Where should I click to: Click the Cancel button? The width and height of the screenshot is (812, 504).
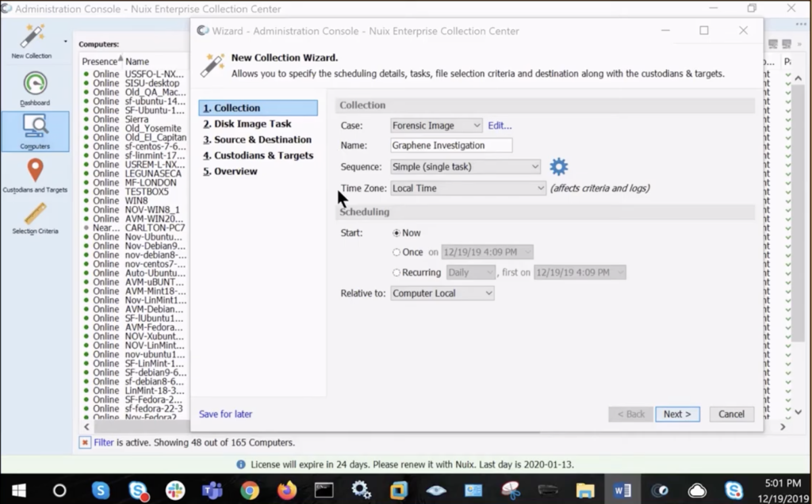731,414
